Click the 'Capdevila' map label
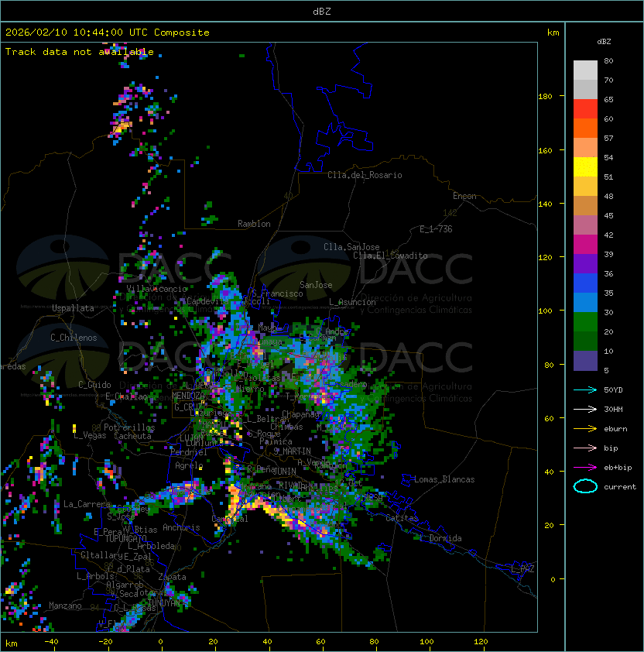 tap(207, 301)
